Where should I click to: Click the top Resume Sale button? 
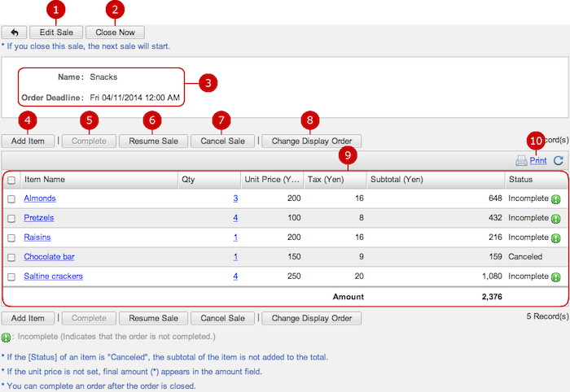[x=153, y=142]
